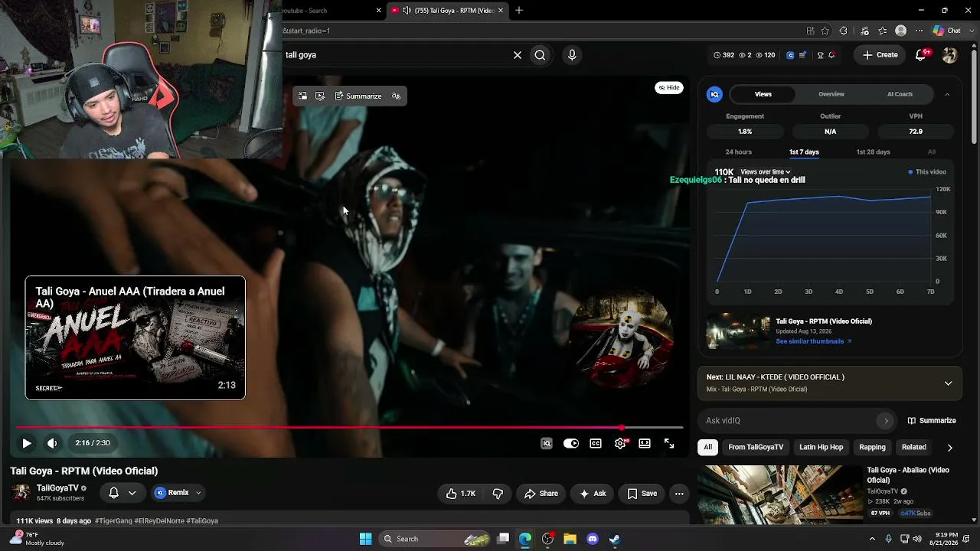
Task: Dislike the video
Action: click(498, 494)
